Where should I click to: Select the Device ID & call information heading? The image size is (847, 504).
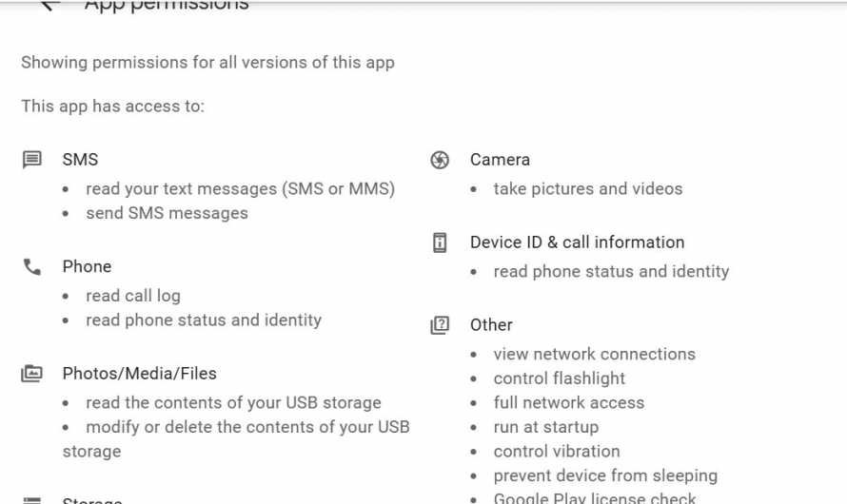click(x=578, y=242)
